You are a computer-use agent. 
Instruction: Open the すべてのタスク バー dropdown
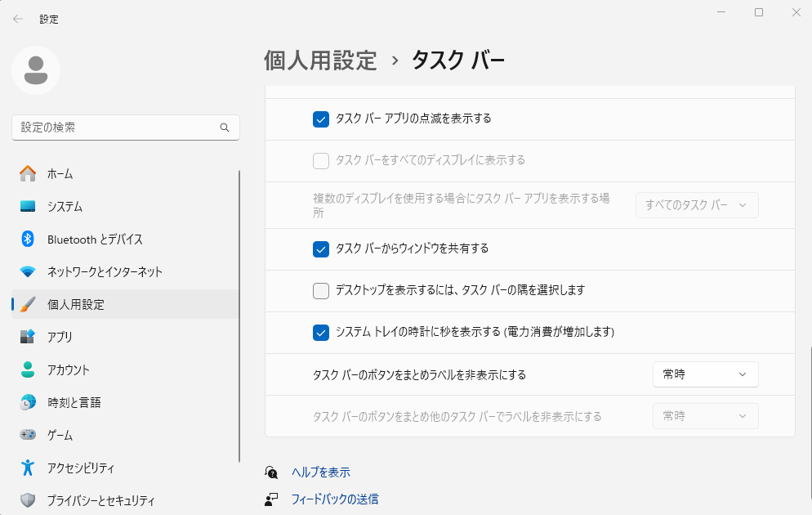click(697, 205)
